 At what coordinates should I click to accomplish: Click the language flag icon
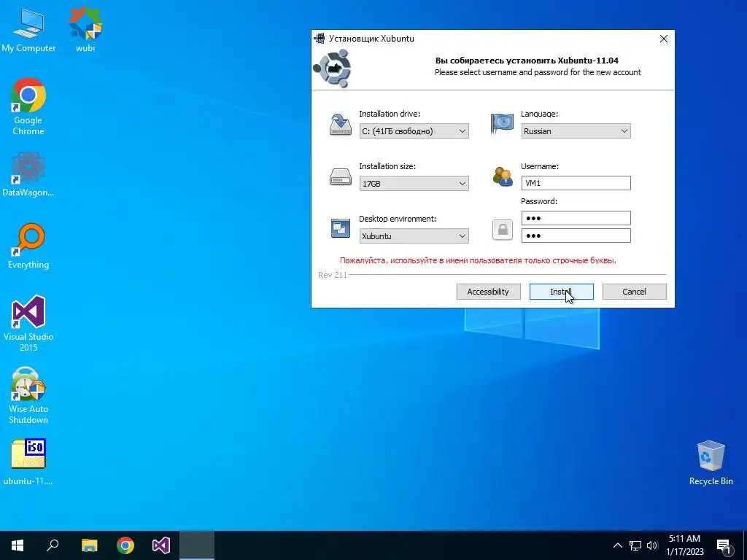point(502,124)
